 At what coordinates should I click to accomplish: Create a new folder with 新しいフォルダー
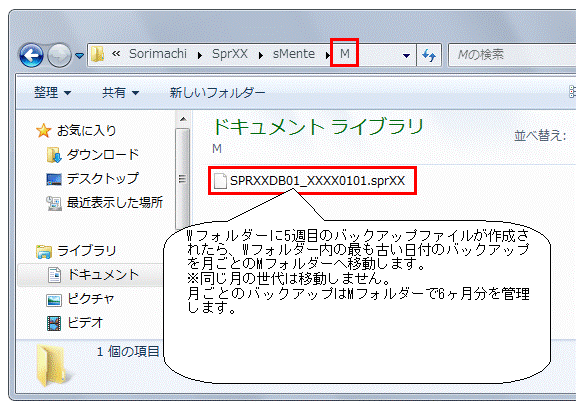click(217, 93)
